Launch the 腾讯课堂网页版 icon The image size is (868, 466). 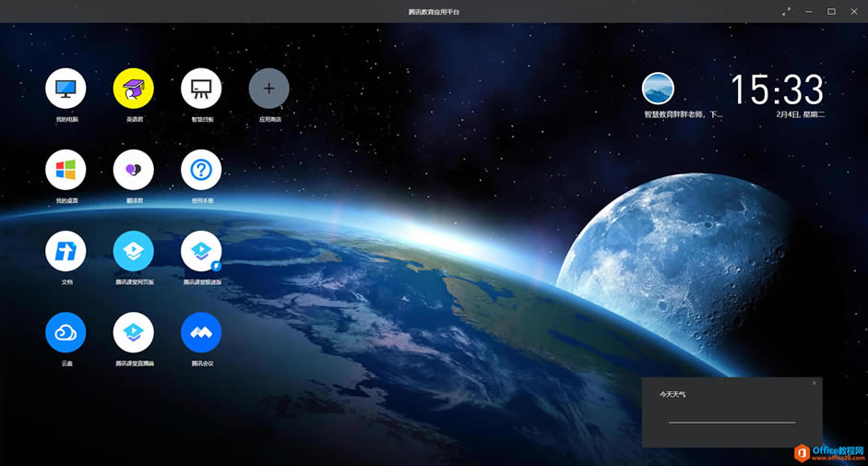pos(134,251)
